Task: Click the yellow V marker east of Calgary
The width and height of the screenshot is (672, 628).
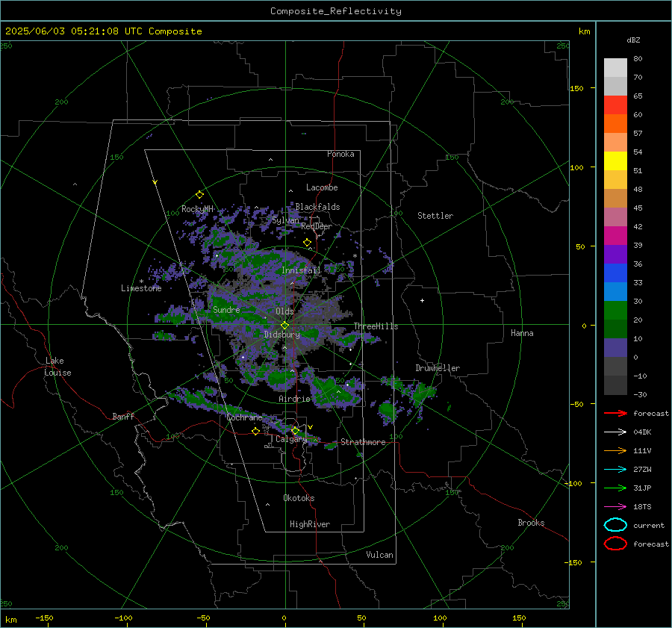Action: click(311, 427)
